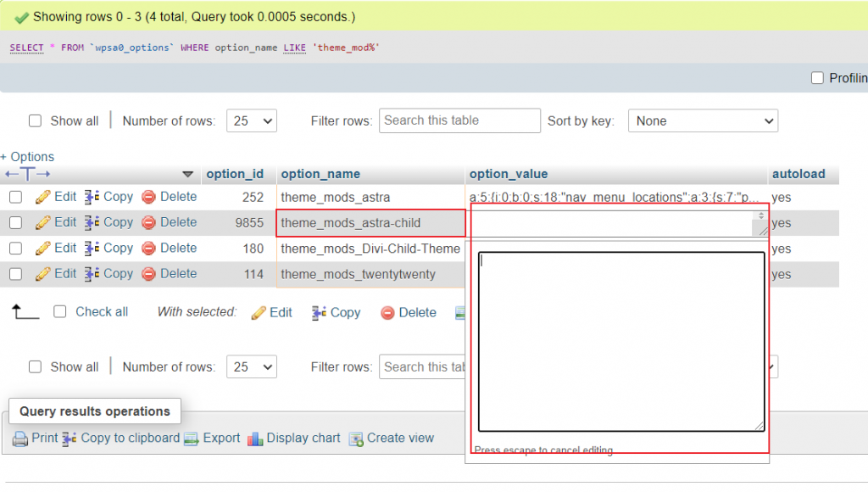This screenshot has width=868, height=492.
Task: Click the Display chart link
Action: [x=303, y=439]
